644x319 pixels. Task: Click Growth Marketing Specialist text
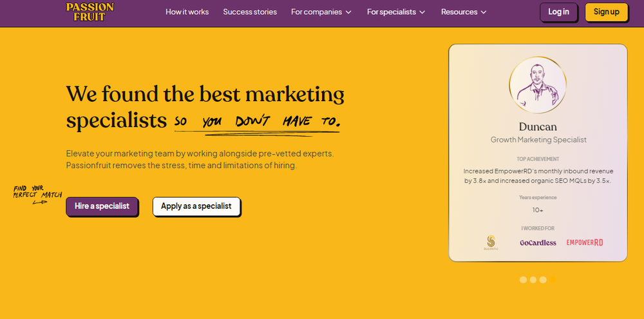tap(538, 140)
